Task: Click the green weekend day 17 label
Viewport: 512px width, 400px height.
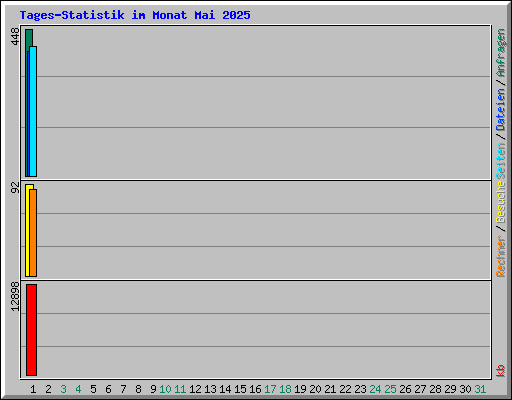Action: pyautogui.click(x=270, y=389)
